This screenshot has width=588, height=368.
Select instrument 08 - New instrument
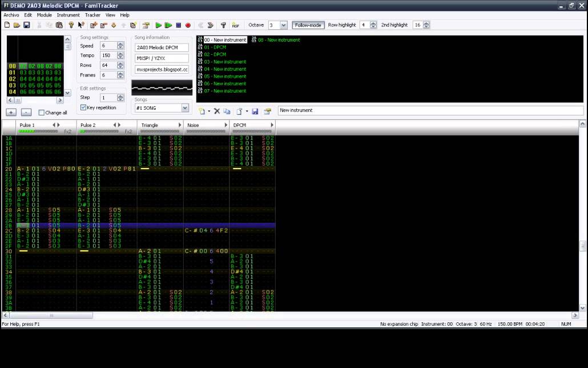[x=279, y=40]
